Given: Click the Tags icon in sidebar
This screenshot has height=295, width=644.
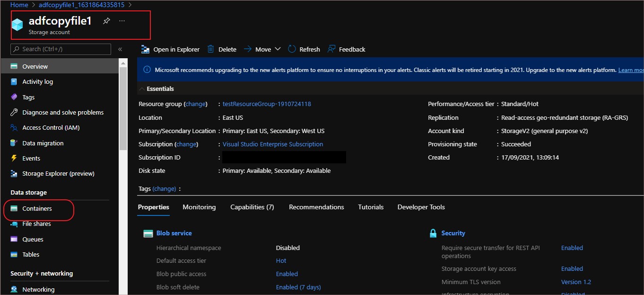Looking at the screenshot, I should pos(14,97).
